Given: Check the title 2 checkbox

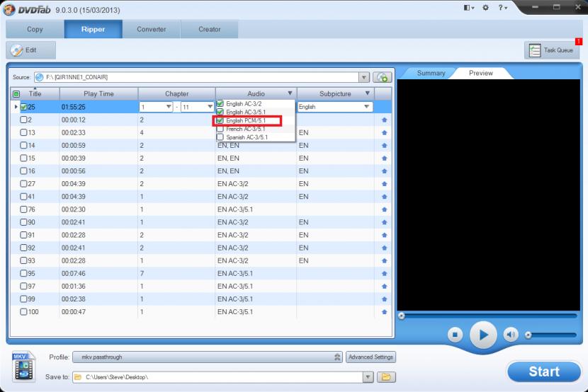Looking at the screenshot, I should pyautogui.click(x=23, y=120).
